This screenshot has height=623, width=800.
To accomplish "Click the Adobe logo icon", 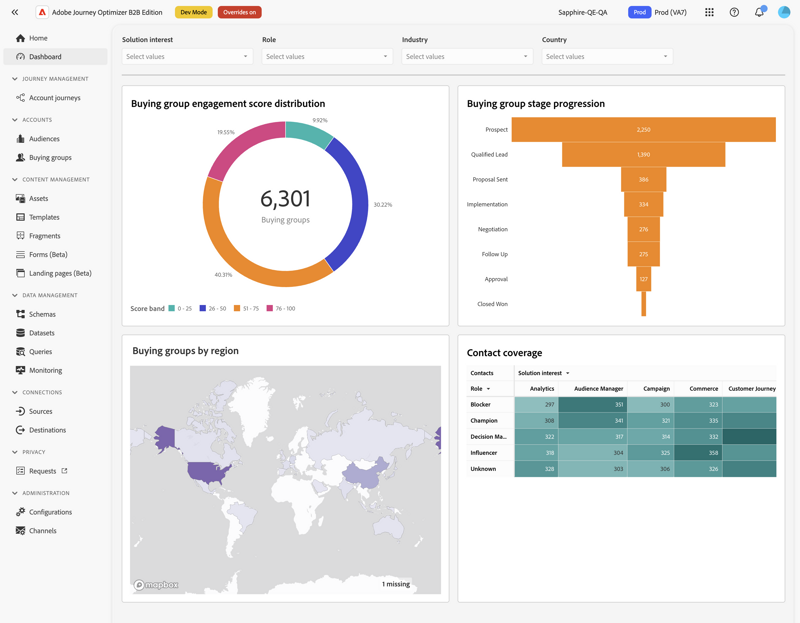I will [42, 12].
